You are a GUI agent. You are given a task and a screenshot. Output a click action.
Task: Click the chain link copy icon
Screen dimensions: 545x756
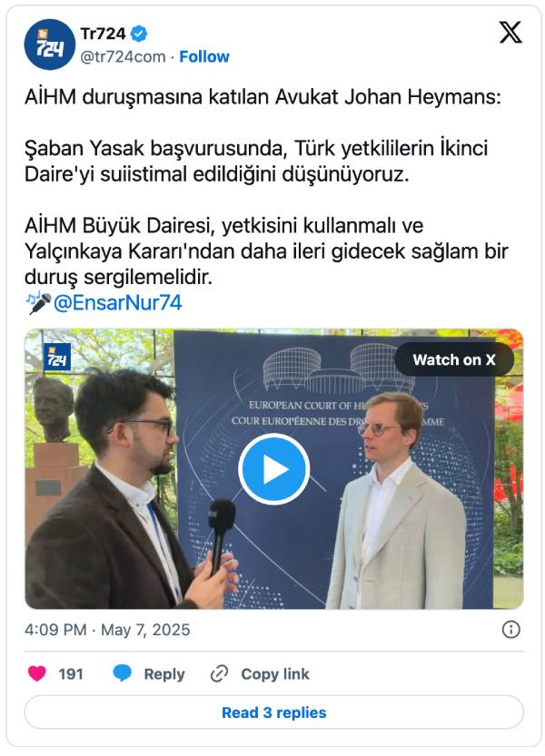click(x=219, y=673)
